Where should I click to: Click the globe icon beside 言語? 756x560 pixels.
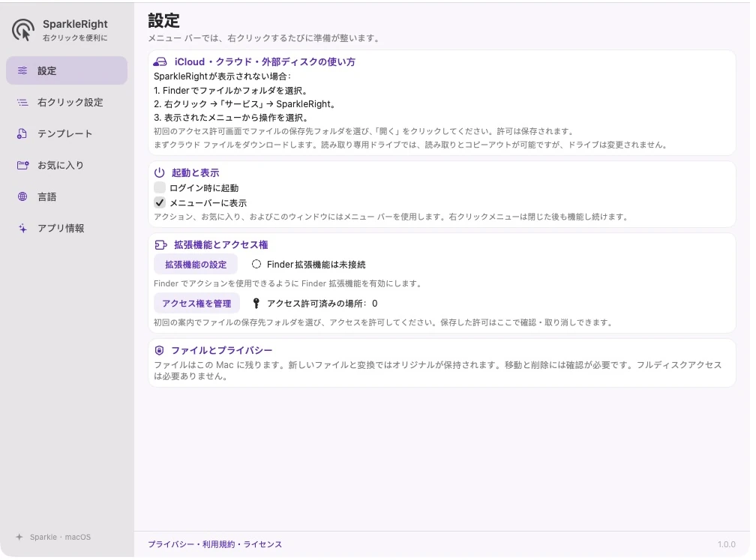pos(22,196)
